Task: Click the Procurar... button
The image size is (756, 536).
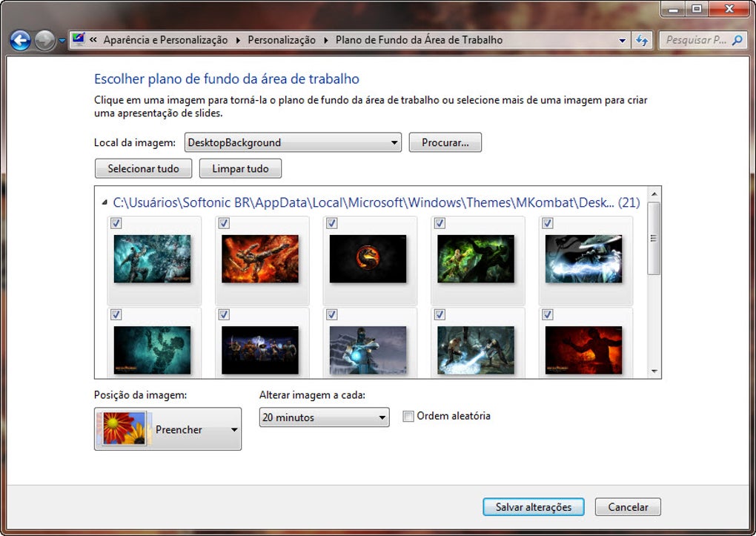Action: coord(445,142)
